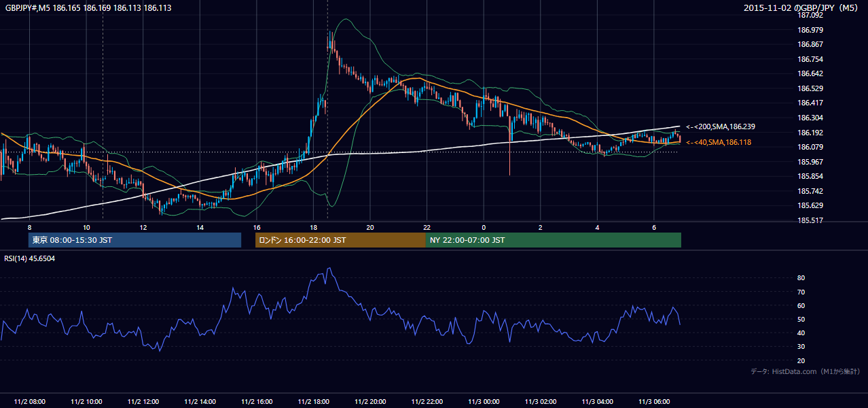Click price axis label 186.304
868x408 pixels.
[809, 118]
